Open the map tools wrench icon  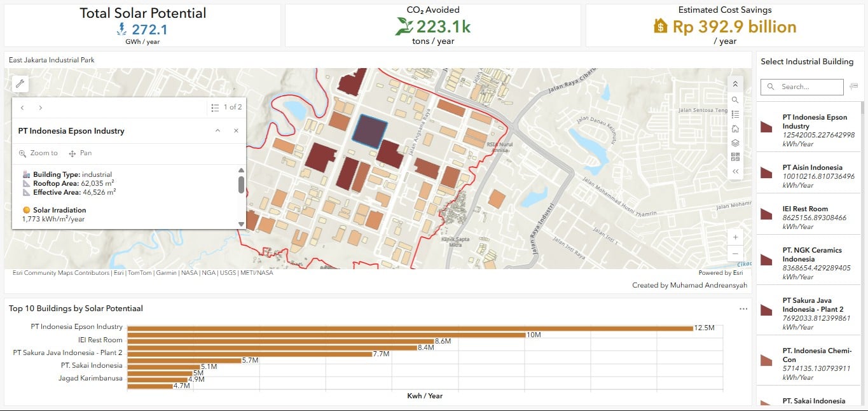pos(20,83)
